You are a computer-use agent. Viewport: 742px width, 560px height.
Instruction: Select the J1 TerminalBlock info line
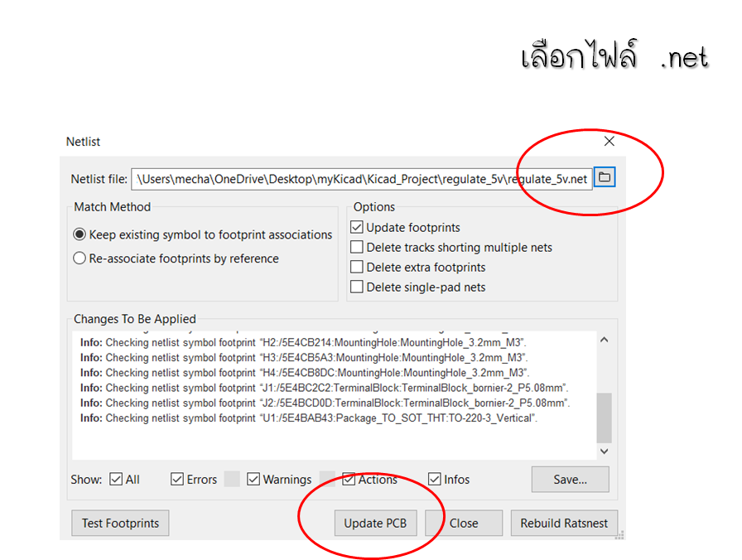coord(324,388)
